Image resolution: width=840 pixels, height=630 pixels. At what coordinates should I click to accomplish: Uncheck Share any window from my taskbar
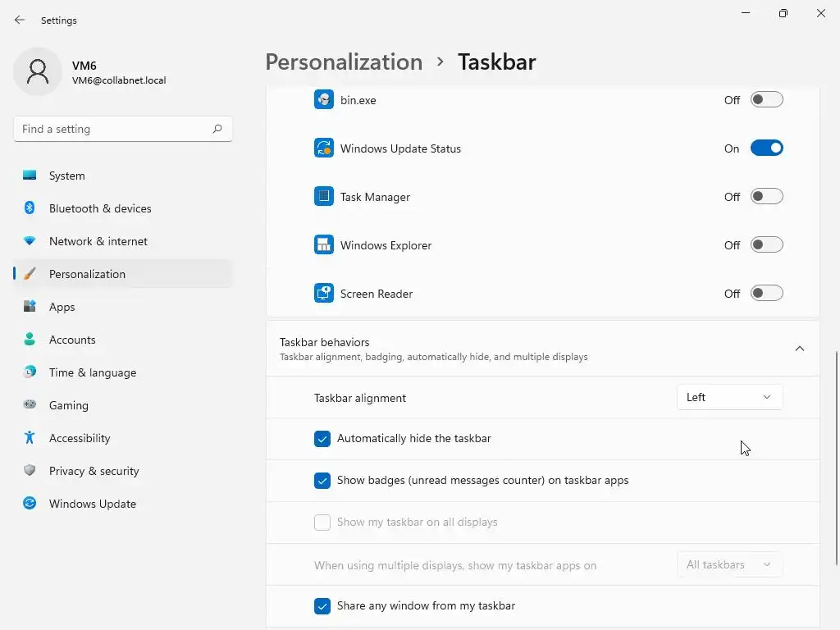[322, 606]
